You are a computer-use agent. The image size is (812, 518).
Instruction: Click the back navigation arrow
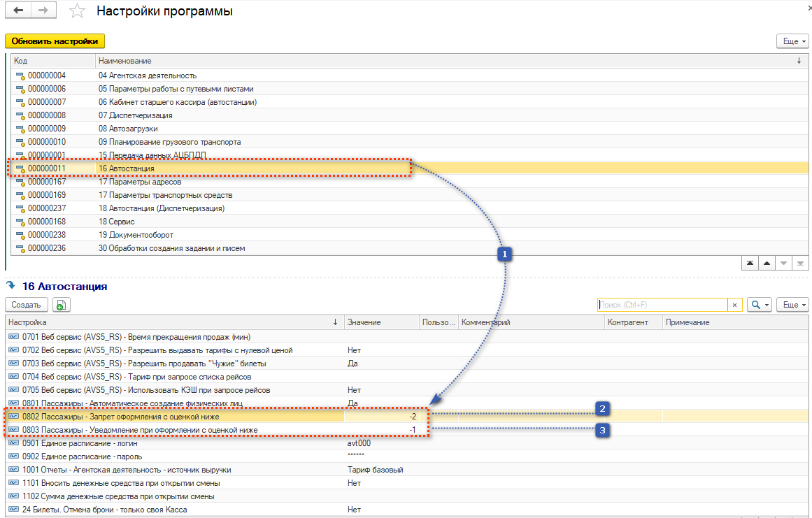18,11
